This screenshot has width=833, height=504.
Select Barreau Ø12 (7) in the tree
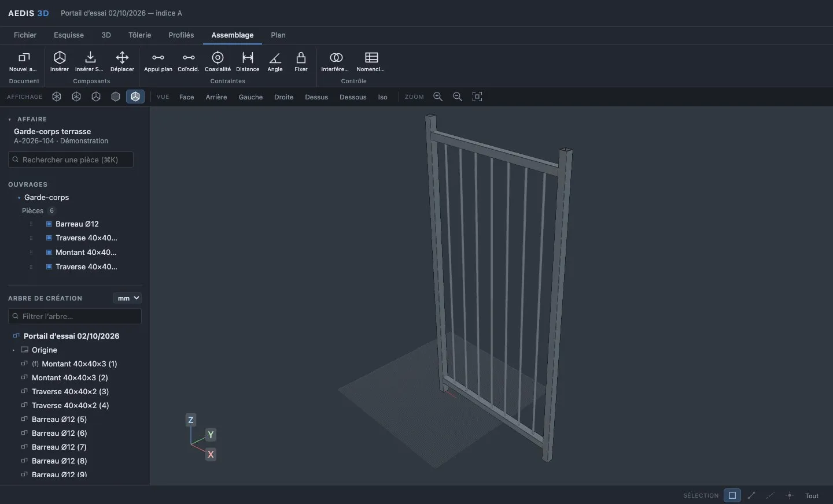tap(60, 447)
